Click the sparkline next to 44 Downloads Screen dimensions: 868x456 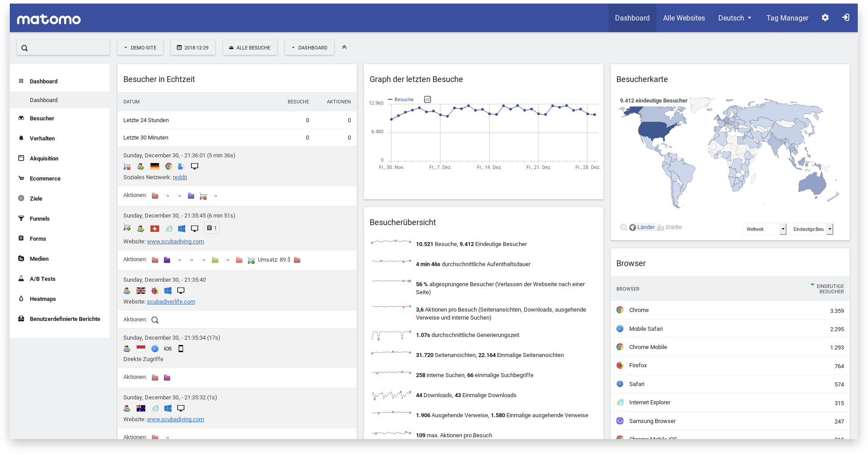pos(391,395)
